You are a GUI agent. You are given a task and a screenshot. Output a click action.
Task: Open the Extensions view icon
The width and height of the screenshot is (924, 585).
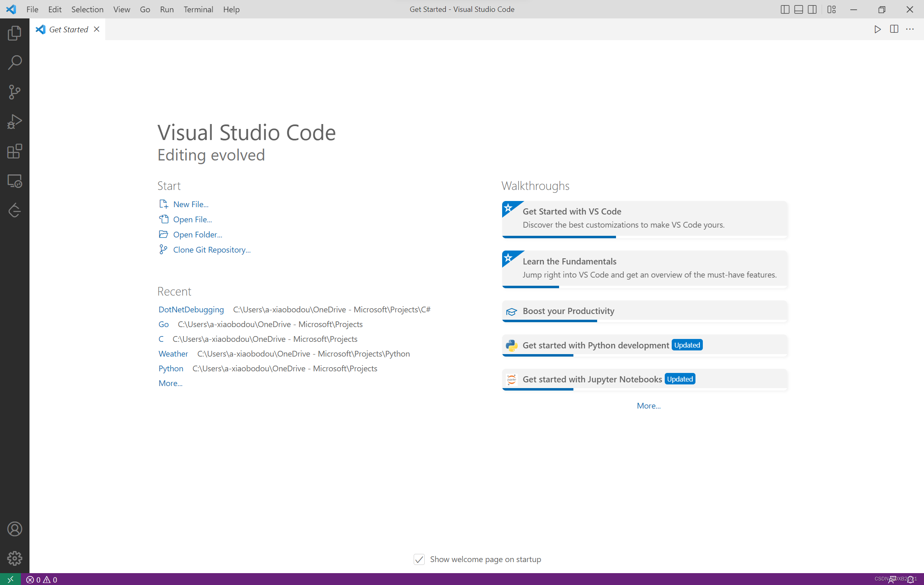(14, 151)
